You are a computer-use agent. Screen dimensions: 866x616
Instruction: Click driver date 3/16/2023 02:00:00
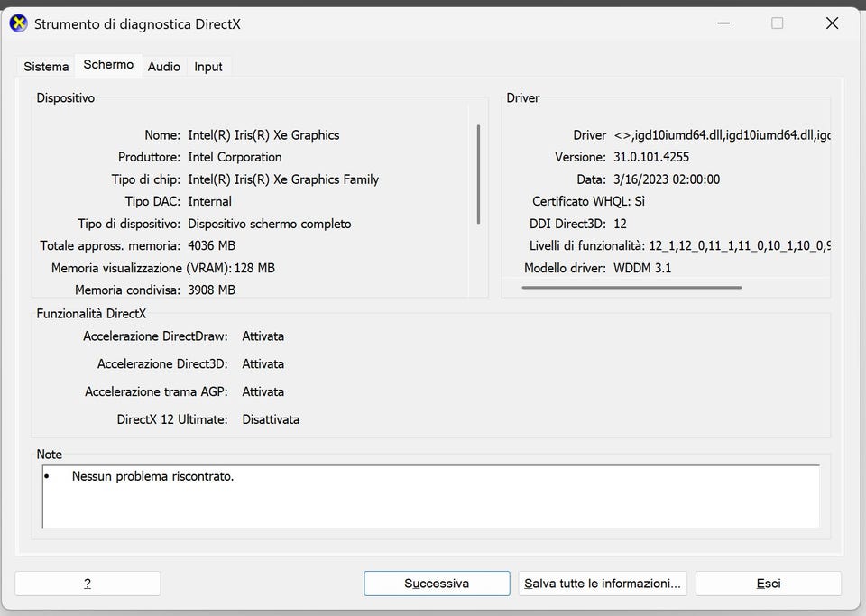click(667, 179)
